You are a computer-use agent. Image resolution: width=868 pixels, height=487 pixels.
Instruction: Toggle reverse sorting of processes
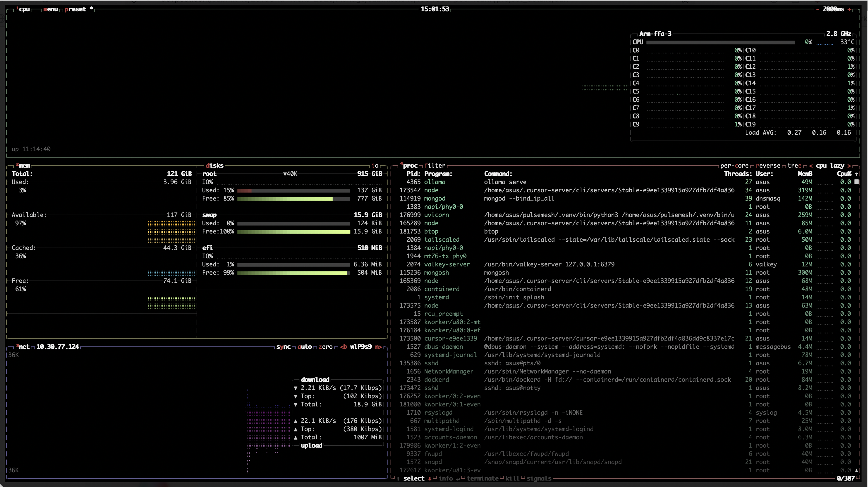[768, 166]
